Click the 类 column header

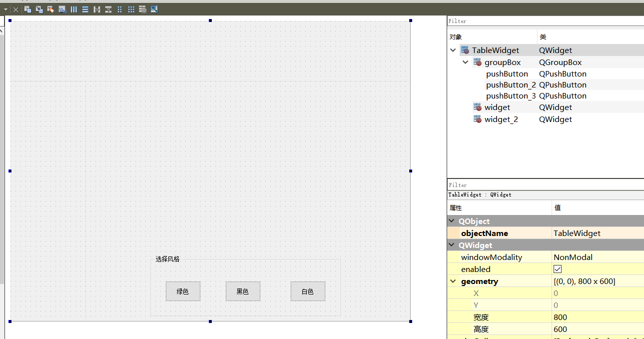tap(591, 37)
